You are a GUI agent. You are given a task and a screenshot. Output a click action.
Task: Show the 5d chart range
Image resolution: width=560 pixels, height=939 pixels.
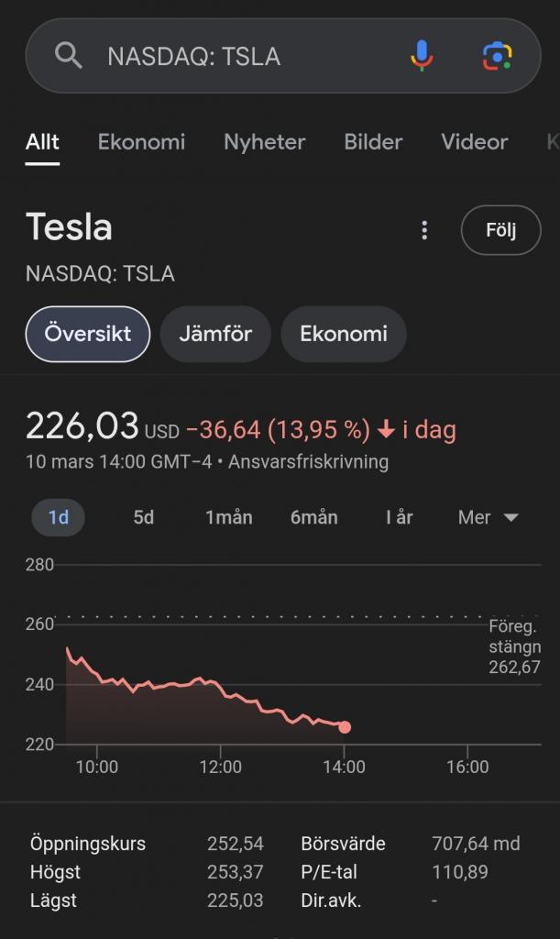pyautogui.click(x=144, y=517)
